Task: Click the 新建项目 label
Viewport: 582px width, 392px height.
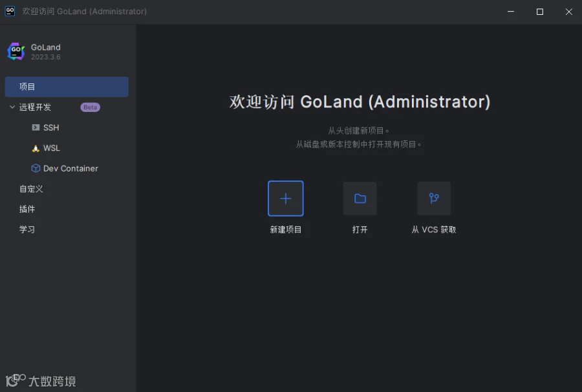Action: tap(285, 230)
